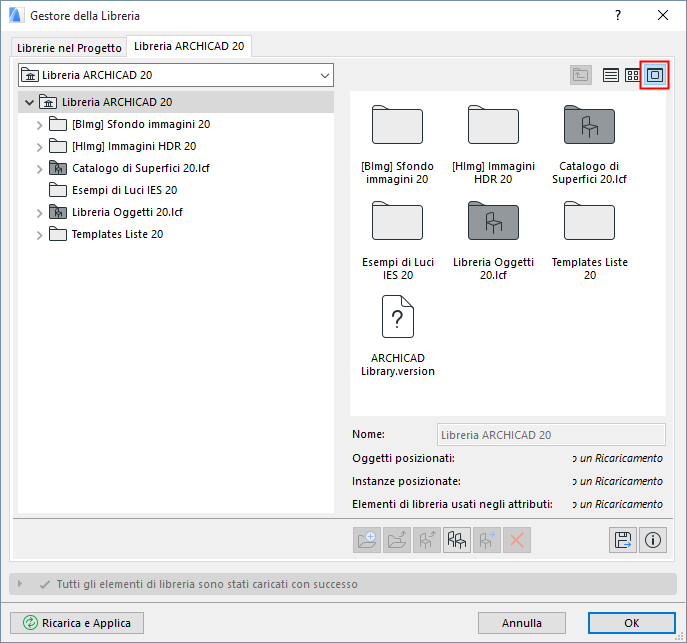Select Catalogo di Superfici 20.lcf in tree
The image size is (687, 643).
(141, 168)
